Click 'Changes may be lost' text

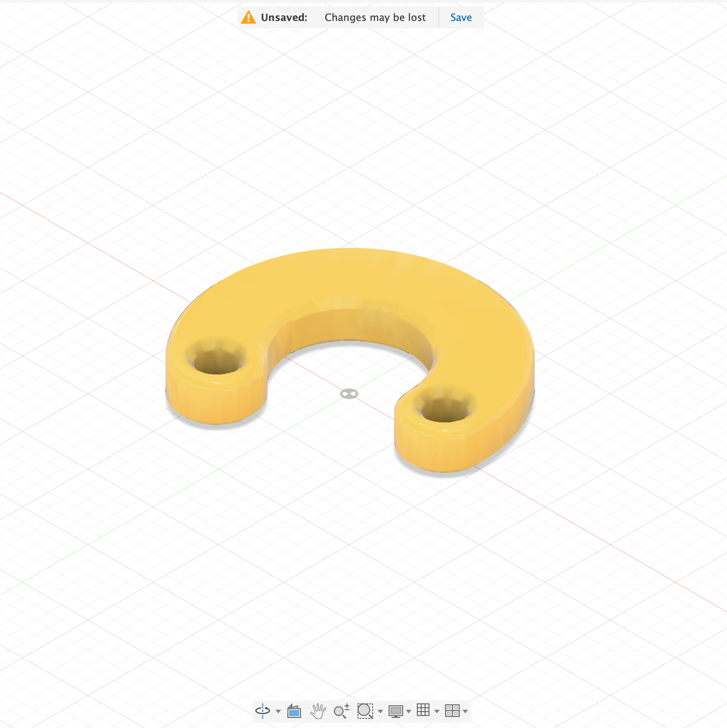[x=375, y=17]
